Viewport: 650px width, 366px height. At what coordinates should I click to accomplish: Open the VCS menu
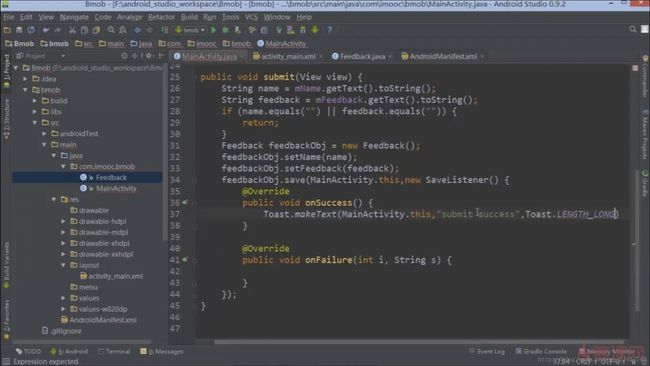251,17
